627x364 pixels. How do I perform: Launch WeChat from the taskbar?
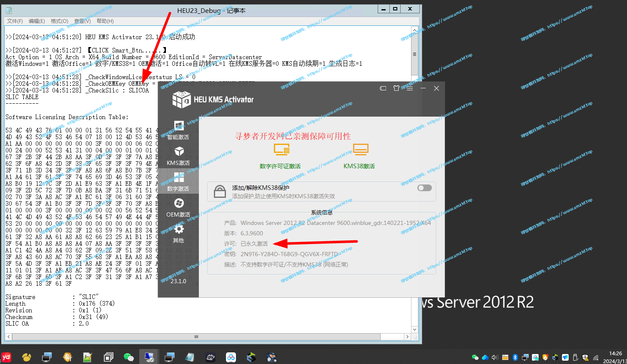[x=129, y=357]
